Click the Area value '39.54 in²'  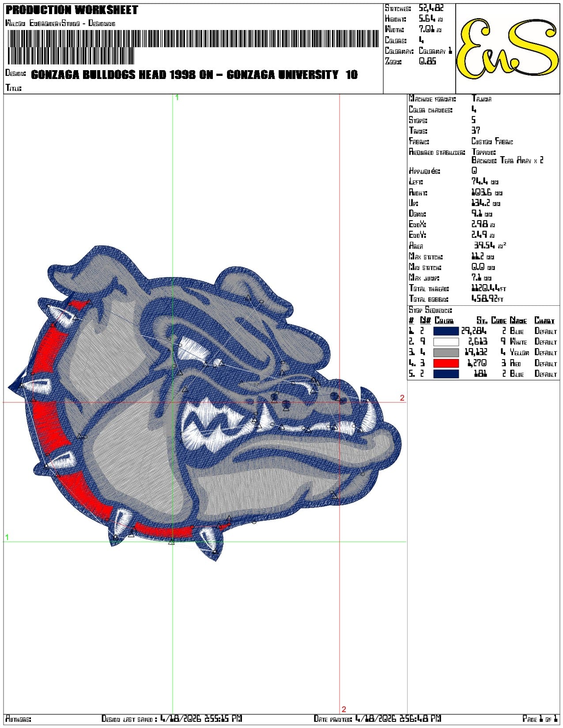click(x=490, y=245)
